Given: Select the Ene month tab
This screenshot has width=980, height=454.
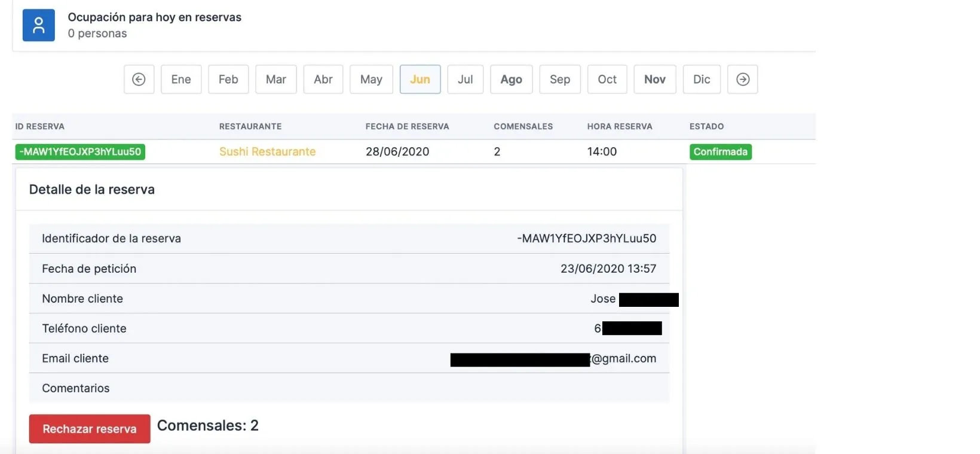Looking at the screenshot, I should pos(181,79).
